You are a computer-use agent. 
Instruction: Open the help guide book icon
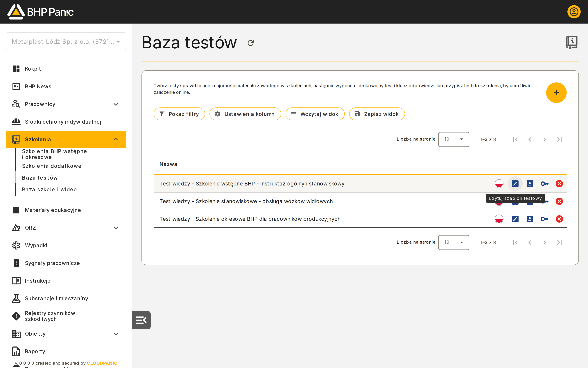coord(571,42)
